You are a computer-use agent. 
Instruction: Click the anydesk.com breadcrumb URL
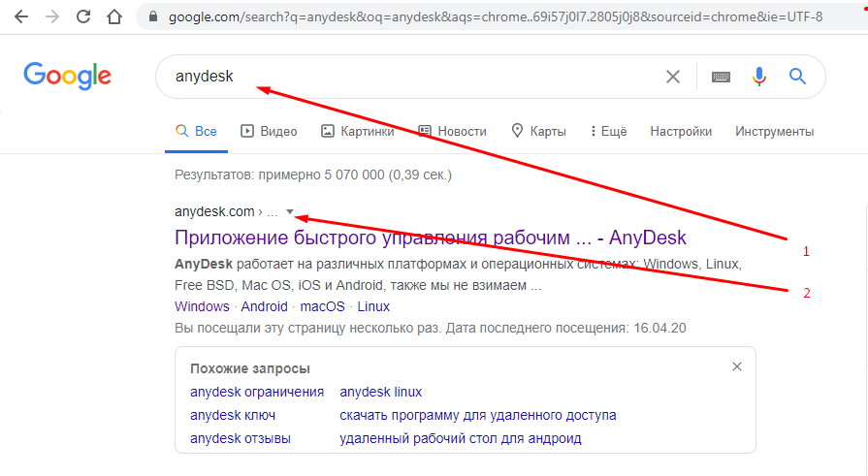226,211
